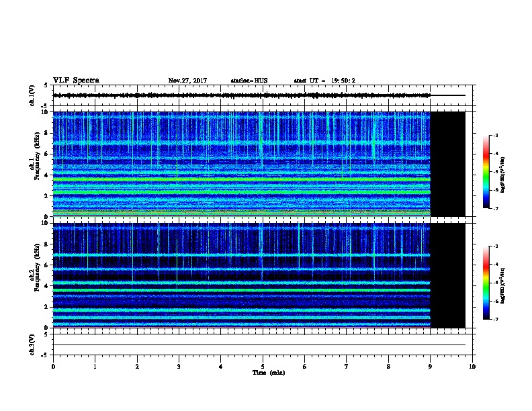Screen dimensions: 532x411
Task: Select the "Time (min)" x-axis label
Action: tap(269, 373)
